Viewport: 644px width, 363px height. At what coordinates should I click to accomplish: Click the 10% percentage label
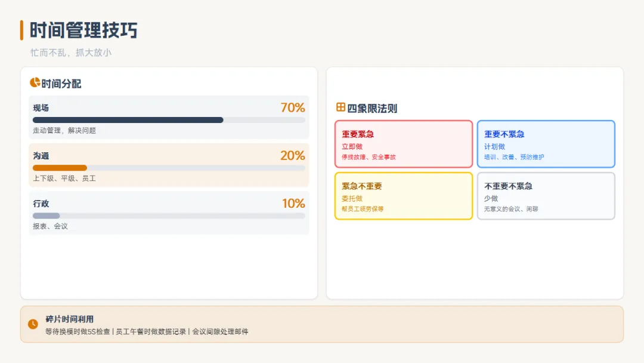point(293,204)
